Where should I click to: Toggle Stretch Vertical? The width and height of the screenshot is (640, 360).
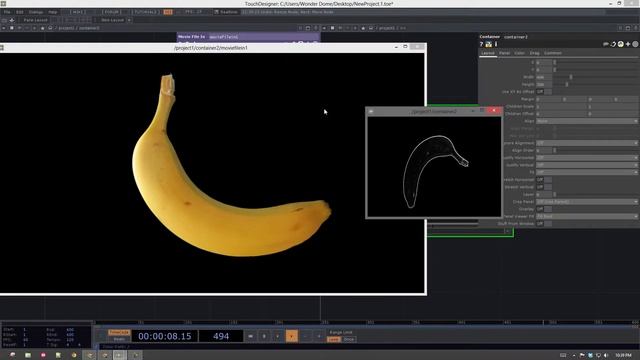point(543,187)
